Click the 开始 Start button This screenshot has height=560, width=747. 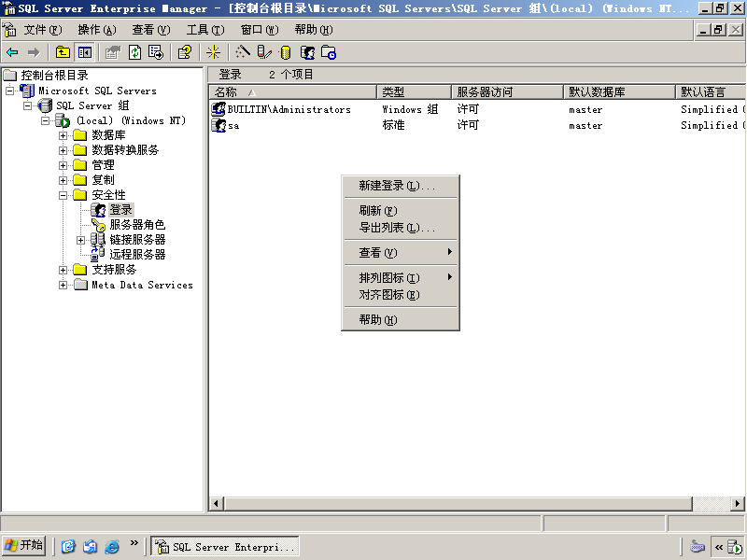[x=24, y=546]
